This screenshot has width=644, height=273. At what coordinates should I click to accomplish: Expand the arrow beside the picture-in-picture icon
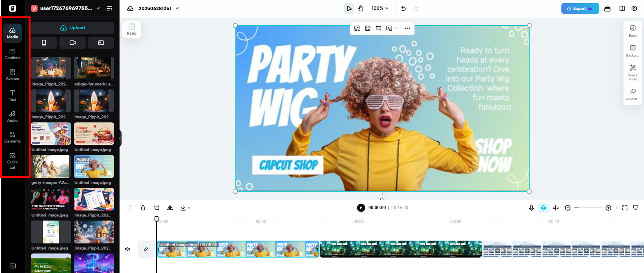coord(396,28)
